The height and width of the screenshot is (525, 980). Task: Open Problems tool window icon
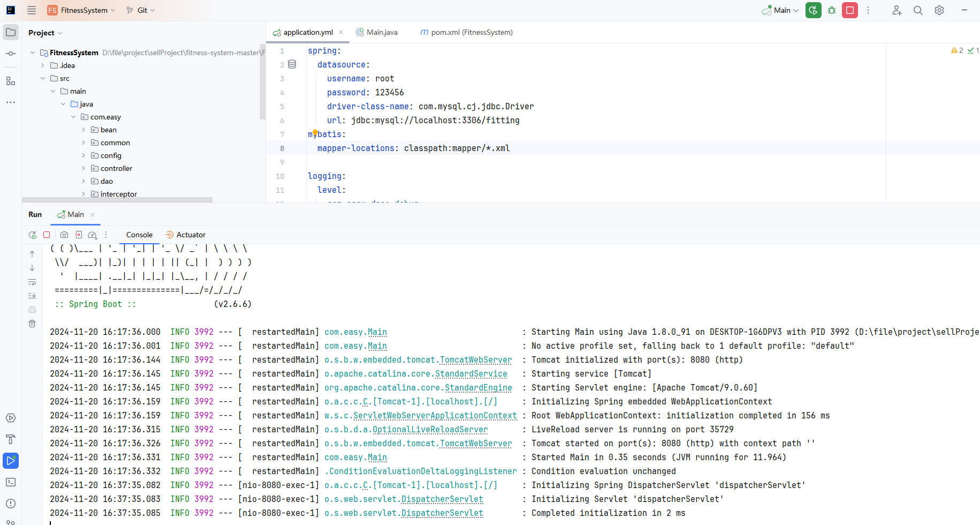pyautogui.click(x=11, y=504)
